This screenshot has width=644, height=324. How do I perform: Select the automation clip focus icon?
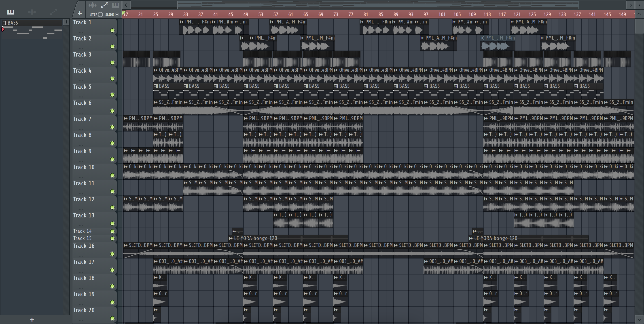pyautogui.click(x=104, y=5)
